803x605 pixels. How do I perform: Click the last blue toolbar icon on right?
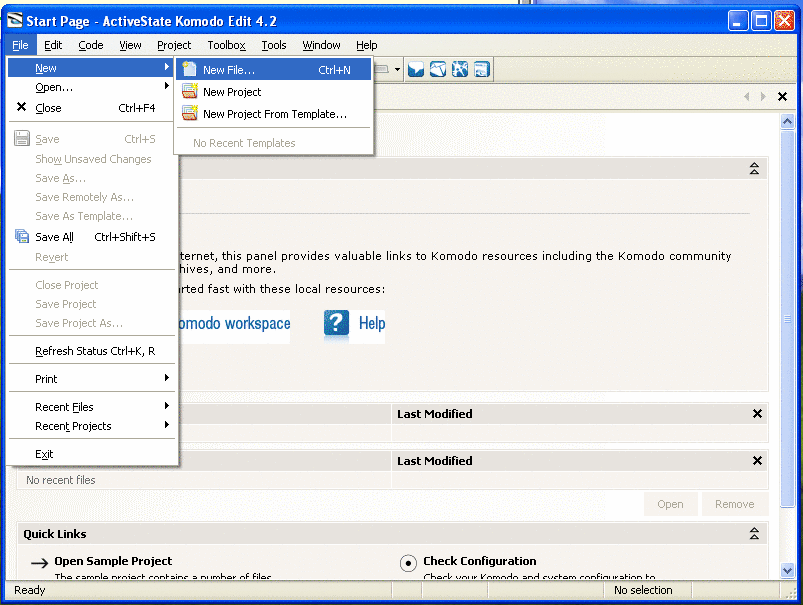click(482, 70)
